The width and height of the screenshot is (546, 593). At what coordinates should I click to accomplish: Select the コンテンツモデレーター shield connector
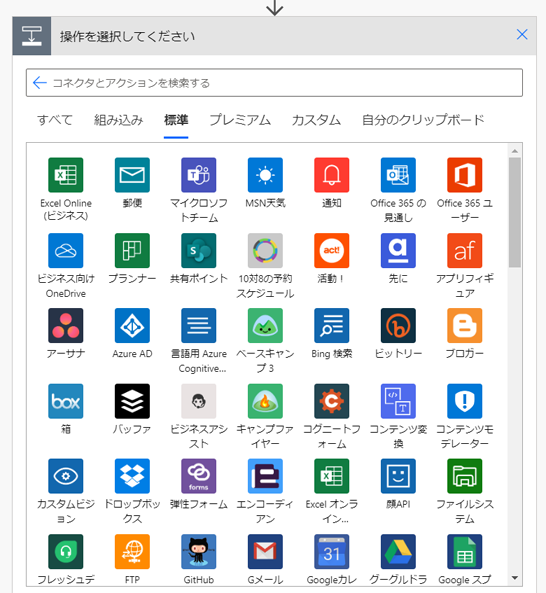coord(465,401)
